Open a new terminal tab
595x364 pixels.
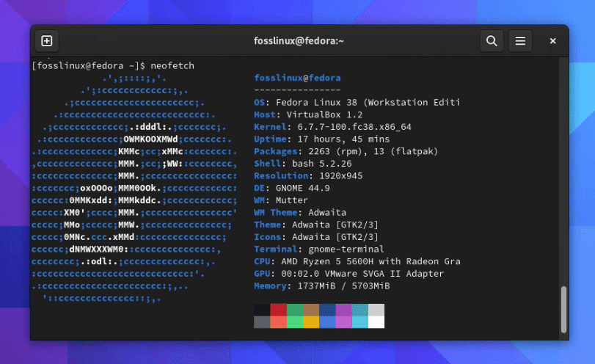(x=47, y=40)
